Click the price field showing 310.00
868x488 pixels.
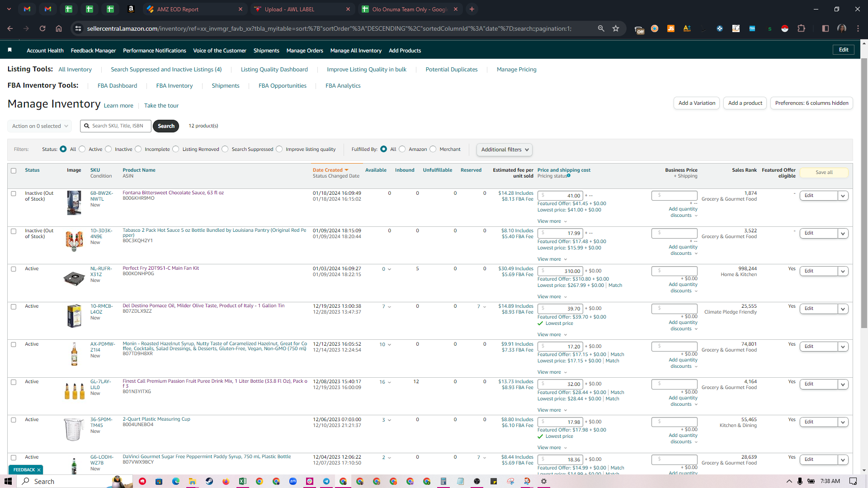click(x=560, y=271)
